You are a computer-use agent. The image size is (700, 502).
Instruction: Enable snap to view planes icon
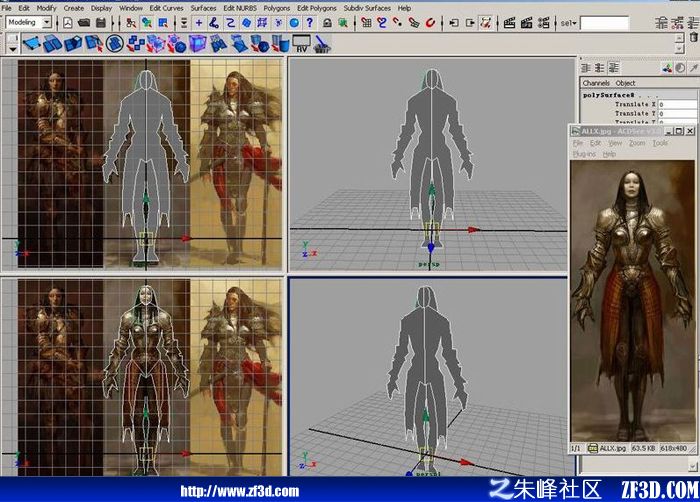(414, 23)
